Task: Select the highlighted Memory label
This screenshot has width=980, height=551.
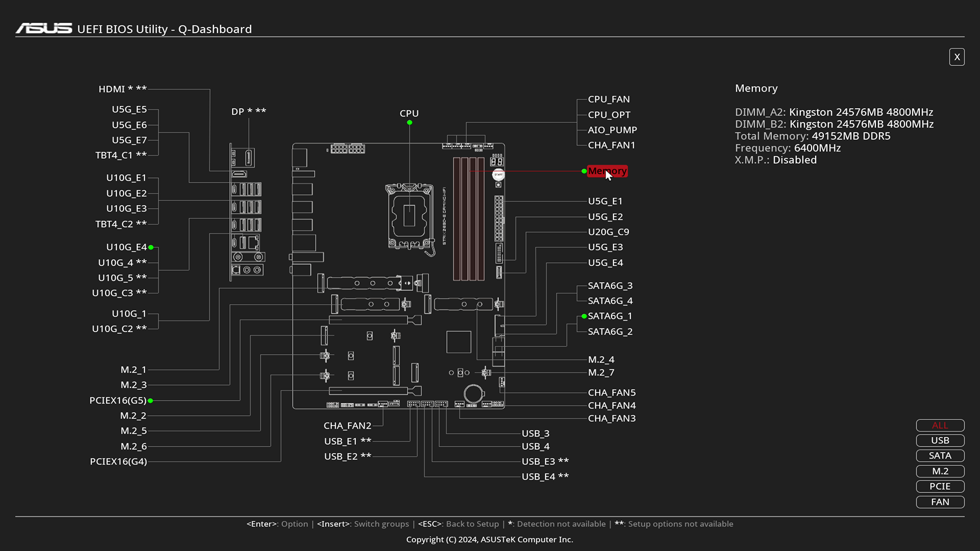Action: (607, 171)
